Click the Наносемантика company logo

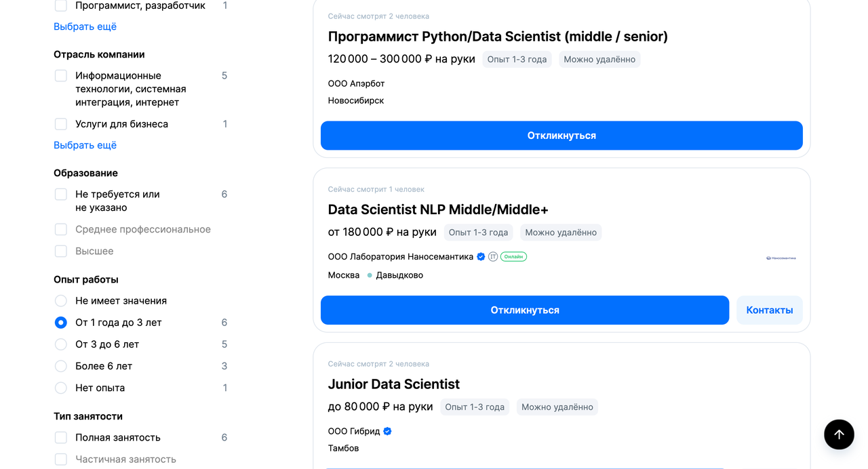[781, 258]
